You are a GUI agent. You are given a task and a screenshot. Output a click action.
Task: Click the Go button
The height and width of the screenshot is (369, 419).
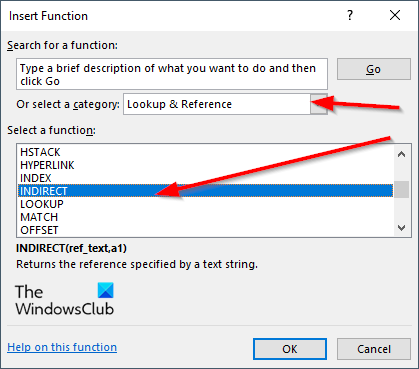pos(374,69)
